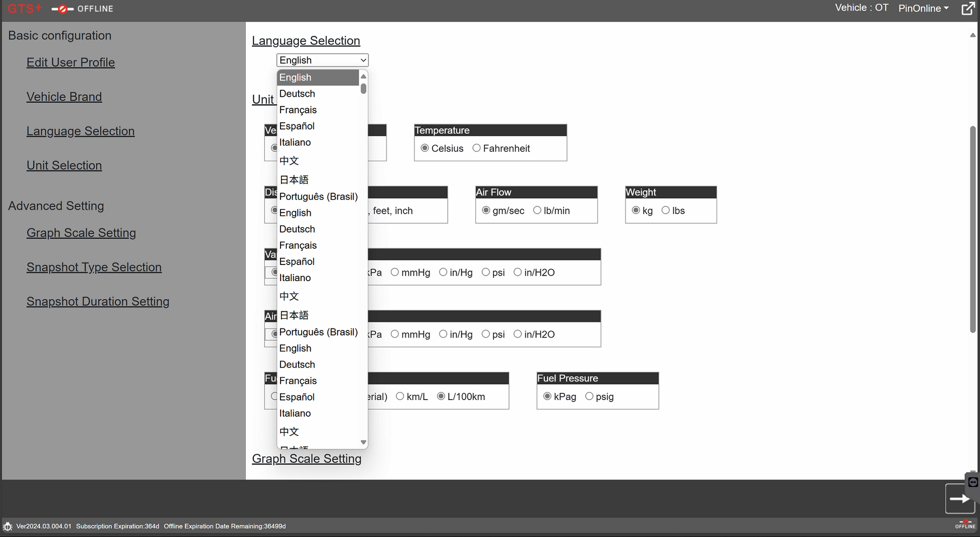Click the language list scrollbar thumb
The width and height of the screenshot is (980, 537).
click(363, 89)
